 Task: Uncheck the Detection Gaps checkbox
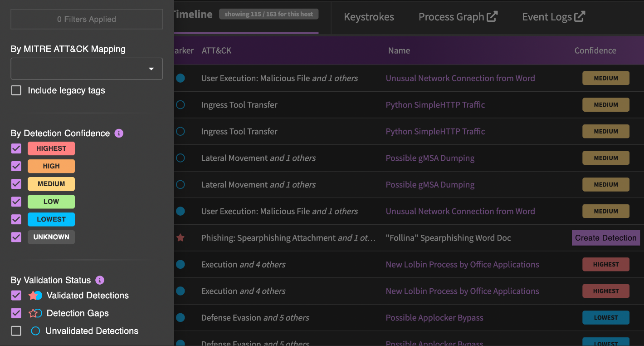click(16, 313)
